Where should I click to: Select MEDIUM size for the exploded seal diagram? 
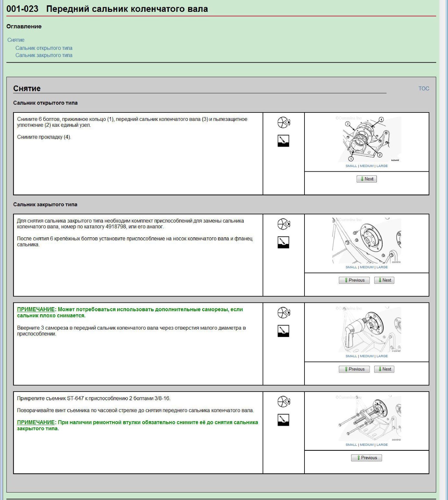coord(366,166)
